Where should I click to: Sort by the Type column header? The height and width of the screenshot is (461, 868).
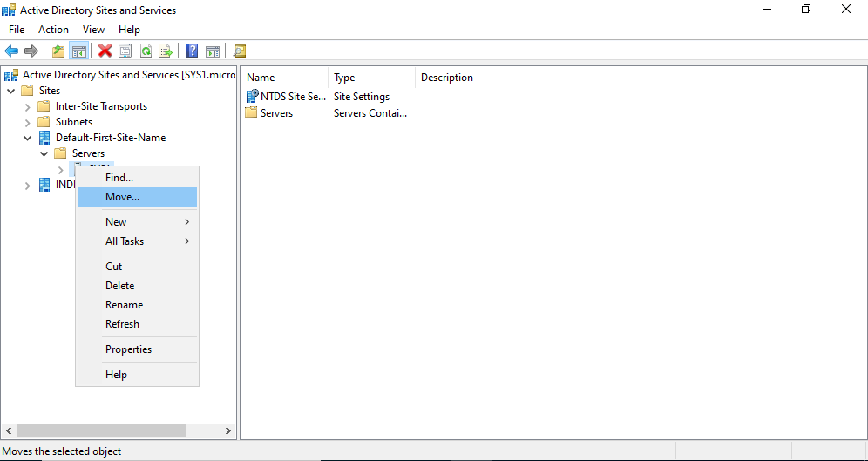point(371,78)
